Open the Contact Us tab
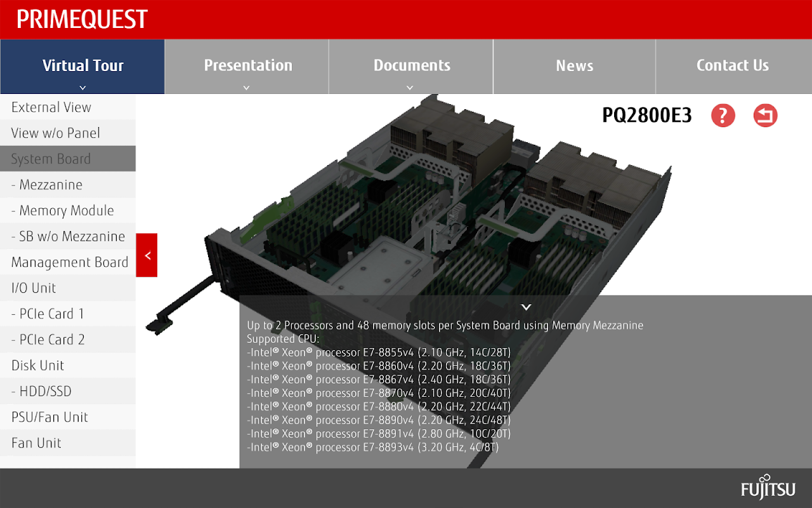This screenshot has height=508, width=812. click(x=734, y=67)
